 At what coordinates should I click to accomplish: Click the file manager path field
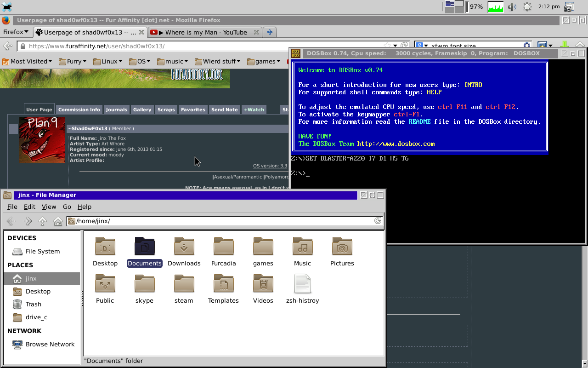coord(225,221)
